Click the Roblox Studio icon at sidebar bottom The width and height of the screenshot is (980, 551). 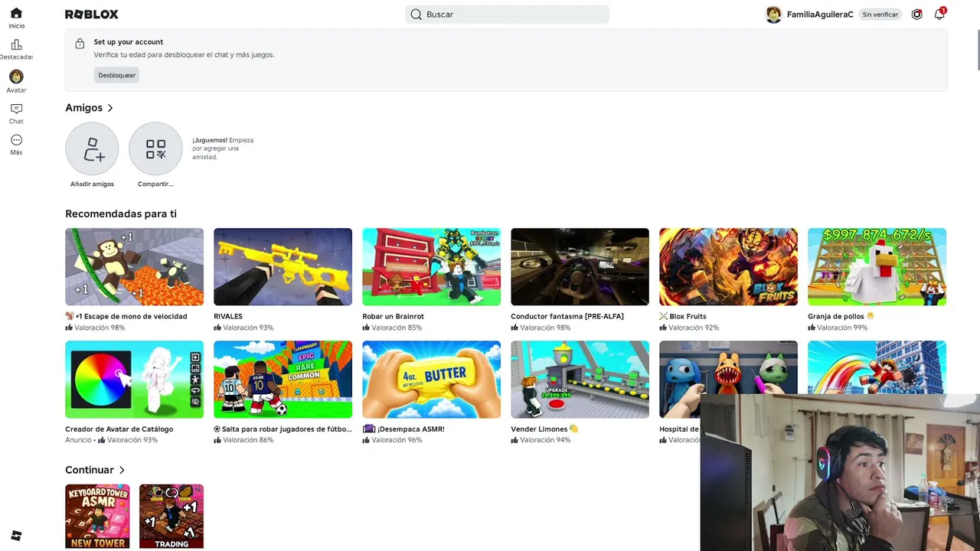point(16,536)
